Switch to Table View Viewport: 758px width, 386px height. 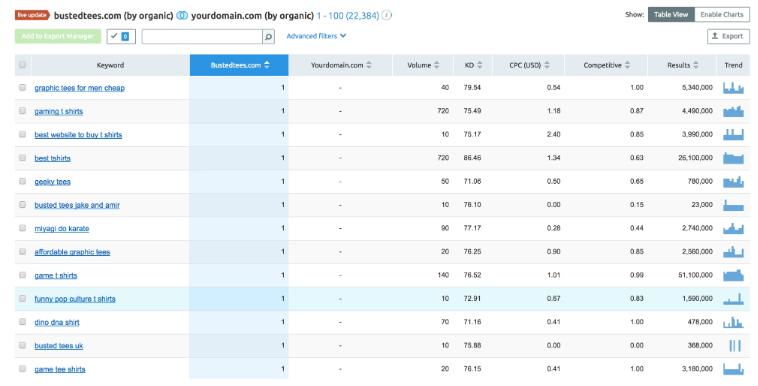pos(671,15)
